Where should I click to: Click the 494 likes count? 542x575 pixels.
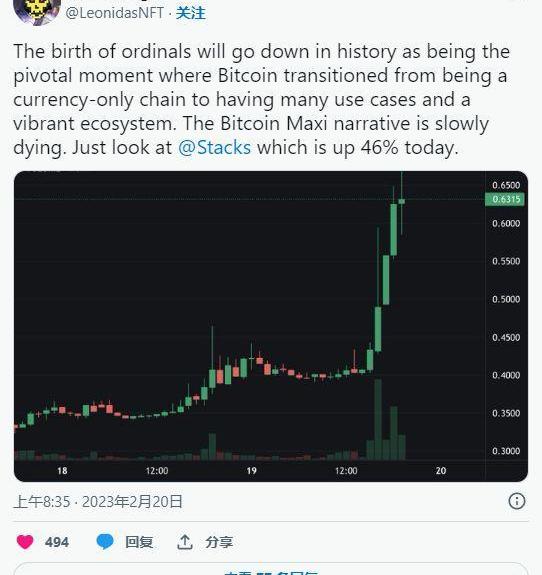tap(57, 542)
